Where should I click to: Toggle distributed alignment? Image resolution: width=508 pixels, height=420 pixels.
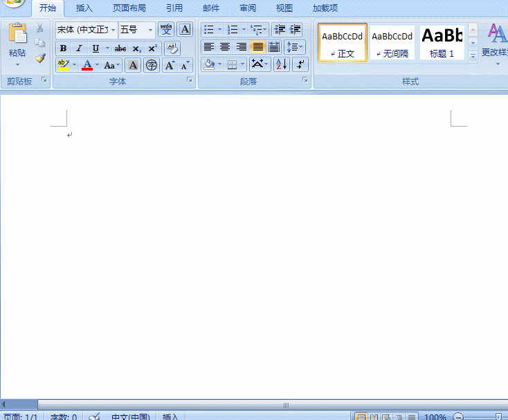pyautogui.click(x=274, y=47)
